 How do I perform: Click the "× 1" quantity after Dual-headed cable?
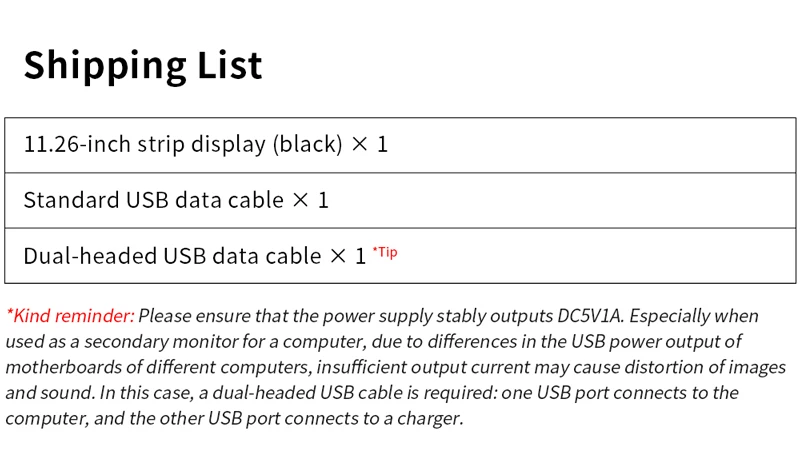(x=348, y=256)
